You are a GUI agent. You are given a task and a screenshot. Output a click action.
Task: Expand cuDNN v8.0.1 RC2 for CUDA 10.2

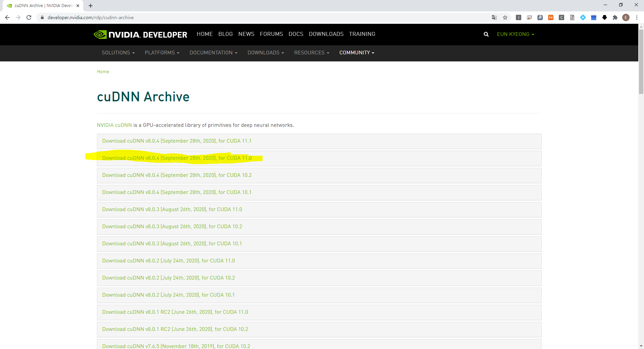(319, 330)
